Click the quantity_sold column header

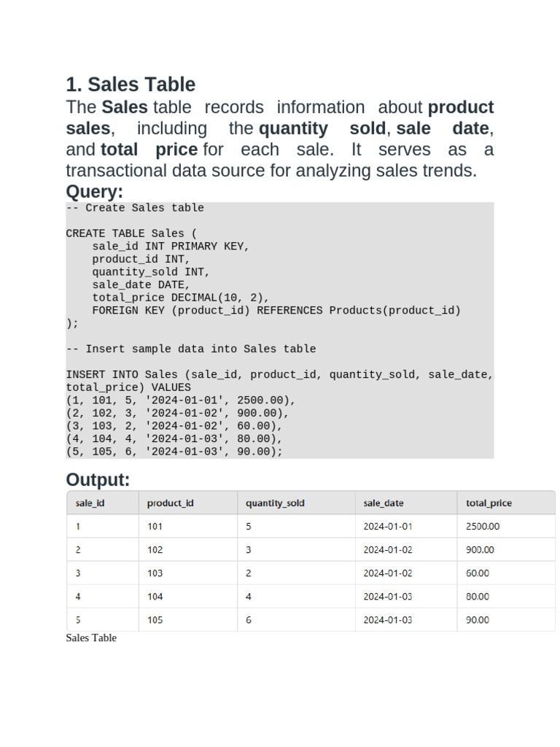296,503
